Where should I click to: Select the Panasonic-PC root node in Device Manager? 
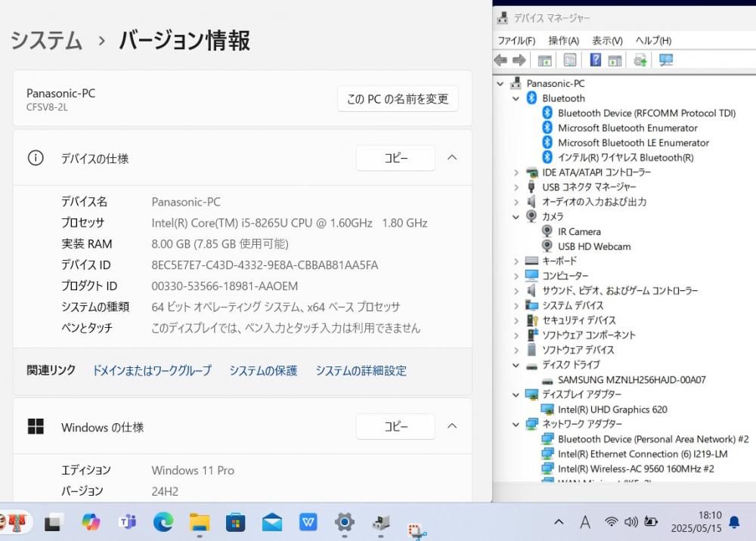click(x=556, y=83)
